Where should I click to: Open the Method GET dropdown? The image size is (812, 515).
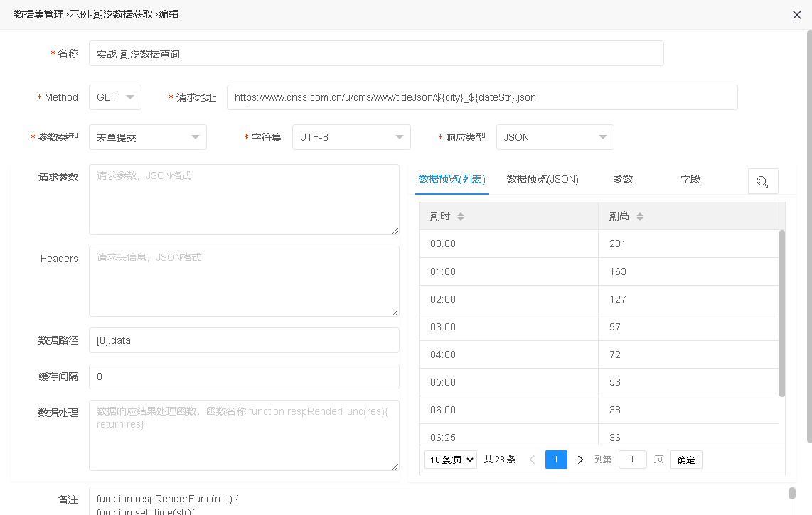tap(115, 97)
